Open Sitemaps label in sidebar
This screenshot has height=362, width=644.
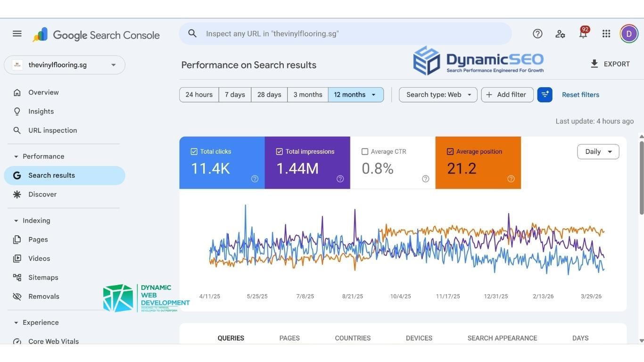43,278
